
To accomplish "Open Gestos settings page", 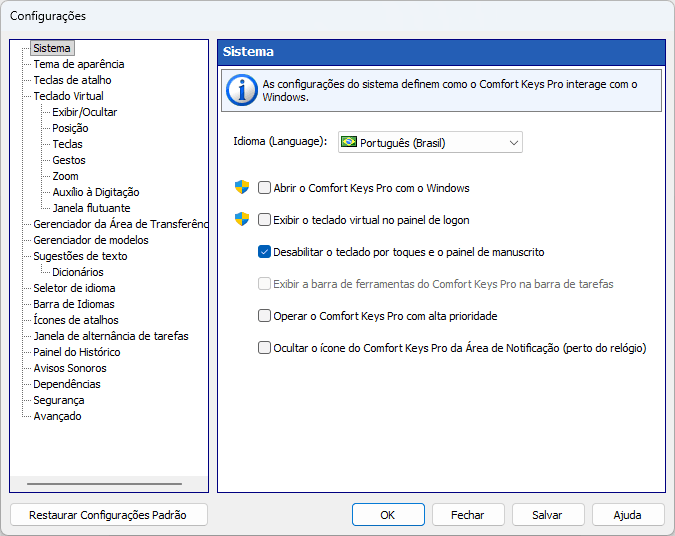I will coord(69,160).
